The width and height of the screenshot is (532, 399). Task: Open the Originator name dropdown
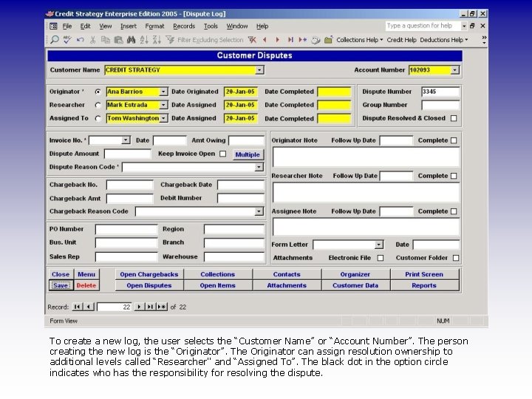163,92
